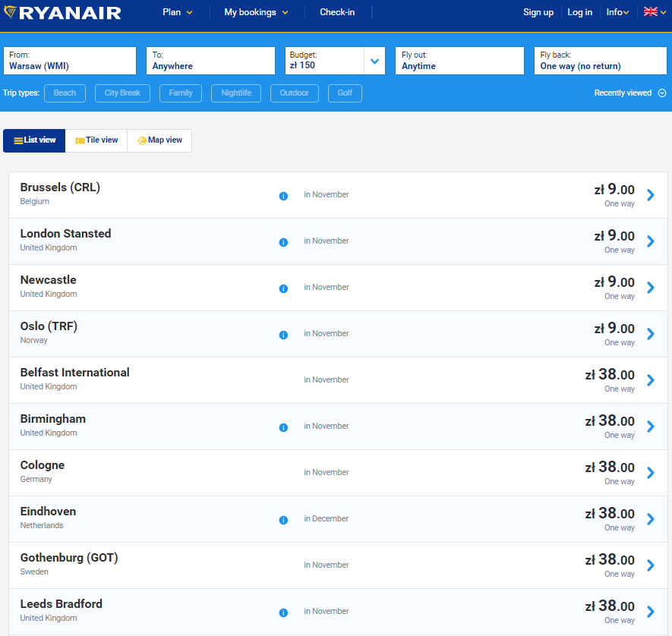Image resolution: width=672 pixels, height=636 pixels.
Task: Click the arrow on Gothenburg (GOT) row
Action: click(x=651, y=565)
